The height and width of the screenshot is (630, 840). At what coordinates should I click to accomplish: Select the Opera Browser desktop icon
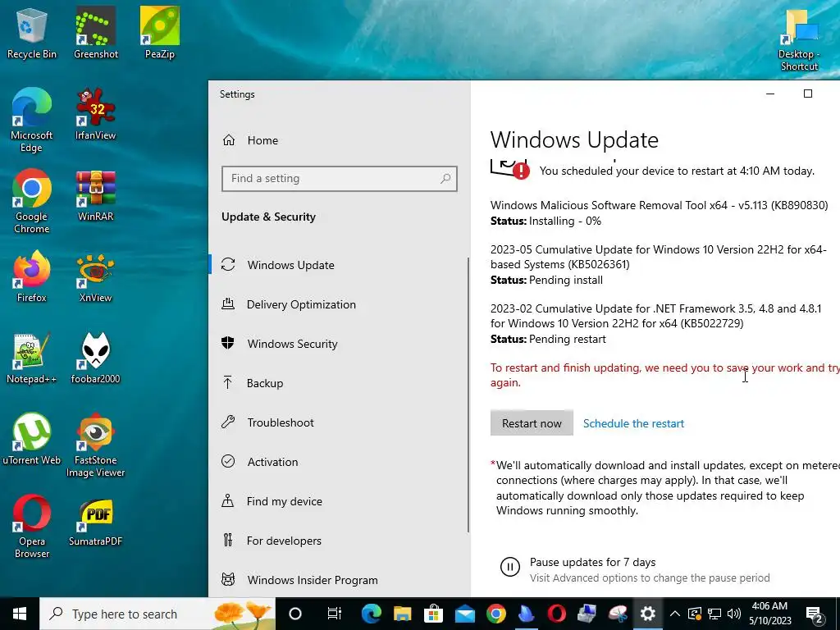(32, 527)
